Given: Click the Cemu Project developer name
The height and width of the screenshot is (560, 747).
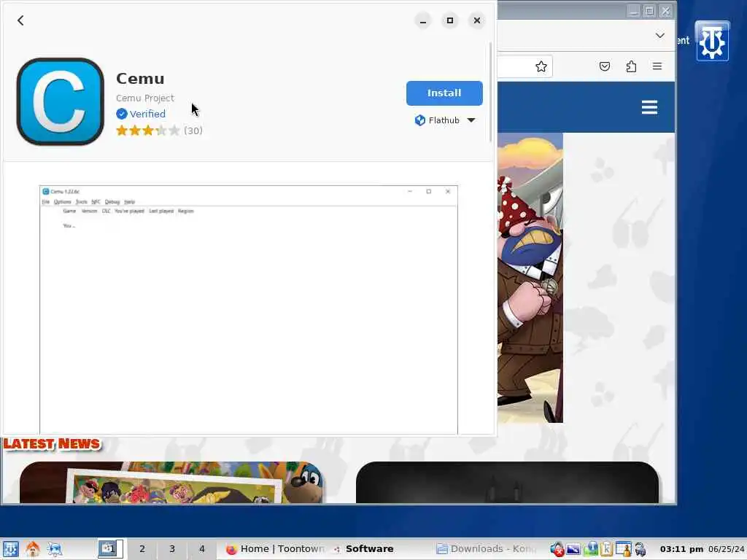Looking at the screenshot, I should click(x=145, y=98).
